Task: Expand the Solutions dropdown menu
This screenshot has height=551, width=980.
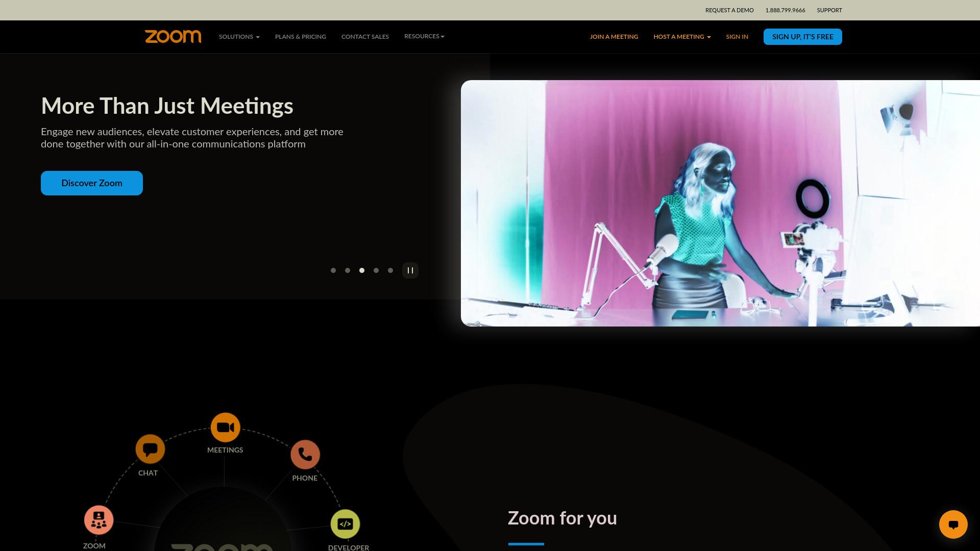Action: pyautogui.click(x=239, y=37)
